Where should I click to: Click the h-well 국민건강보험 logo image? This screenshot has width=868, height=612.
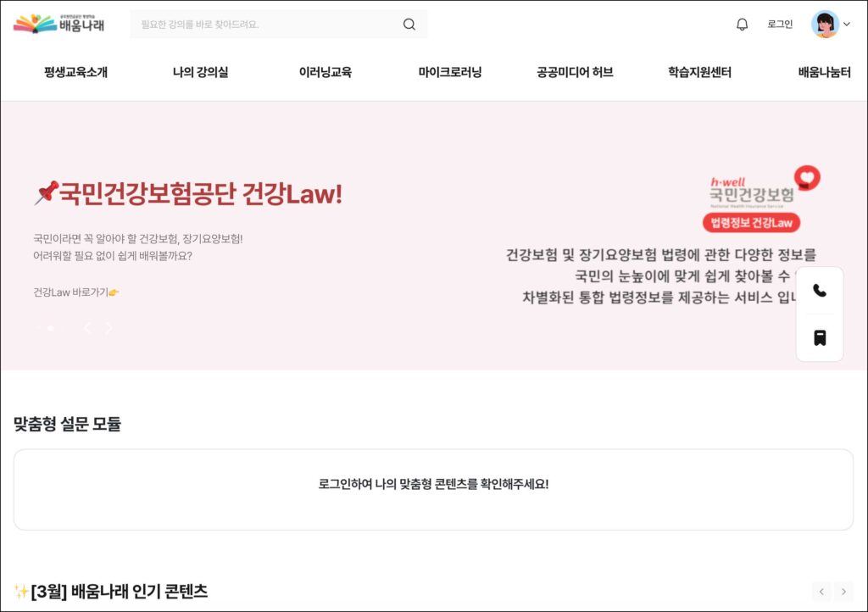coord(764,187)
